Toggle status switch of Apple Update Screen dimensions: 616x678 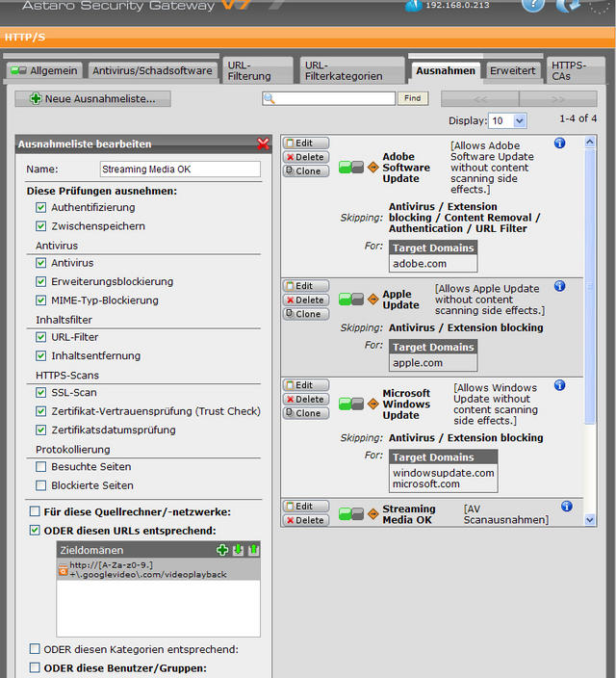coord(351,300)
